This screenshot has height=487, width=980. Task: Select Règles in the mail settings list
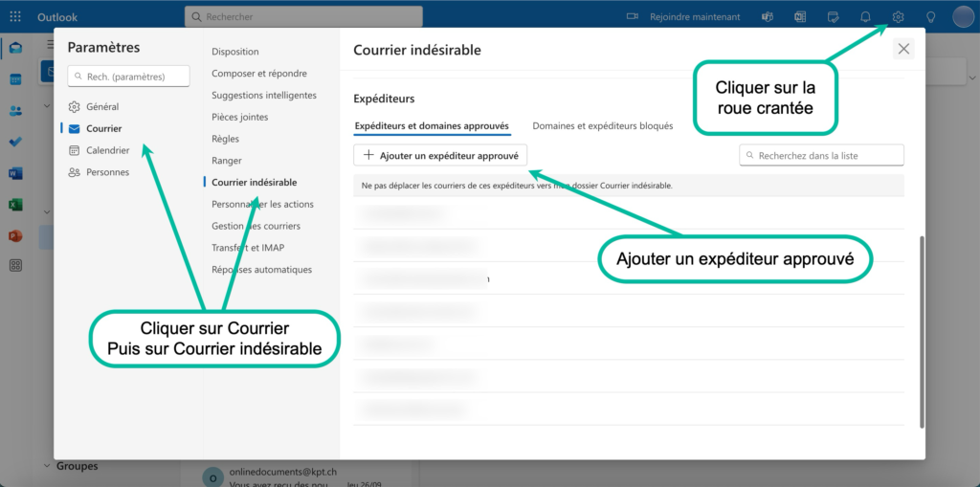click(x=226, y=139)
